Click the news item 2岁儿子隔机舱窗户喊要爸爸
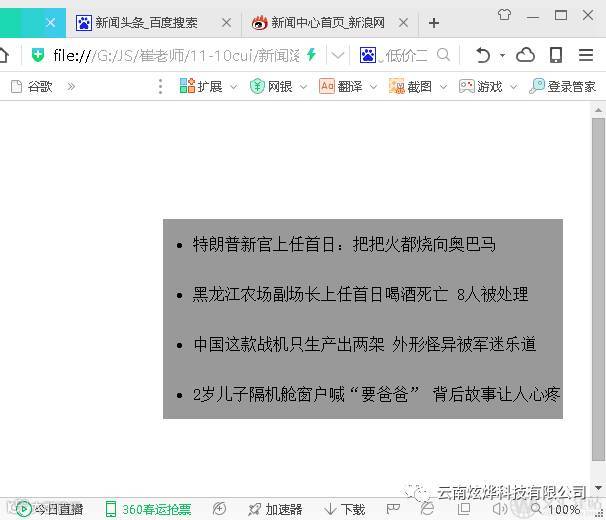Image resolution: width=606 pixels, height=520 pixels. (376, 394)
